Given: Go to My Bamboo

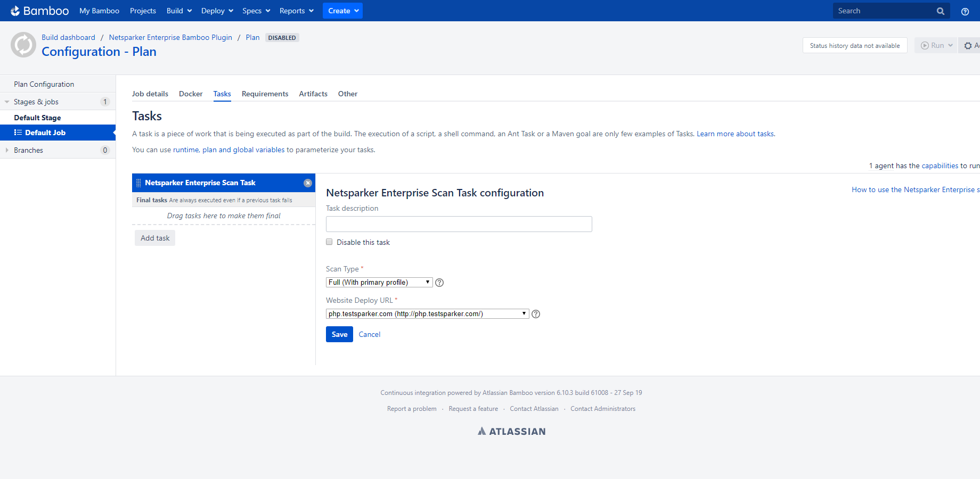Looking at the screenshot, I should [99, 11].
